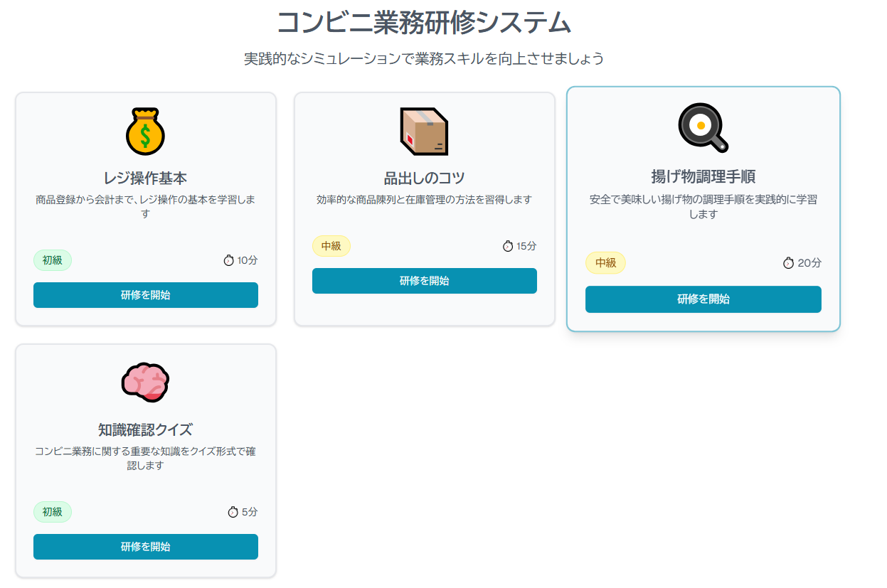Click the brain quiz icon

[145, 383]
